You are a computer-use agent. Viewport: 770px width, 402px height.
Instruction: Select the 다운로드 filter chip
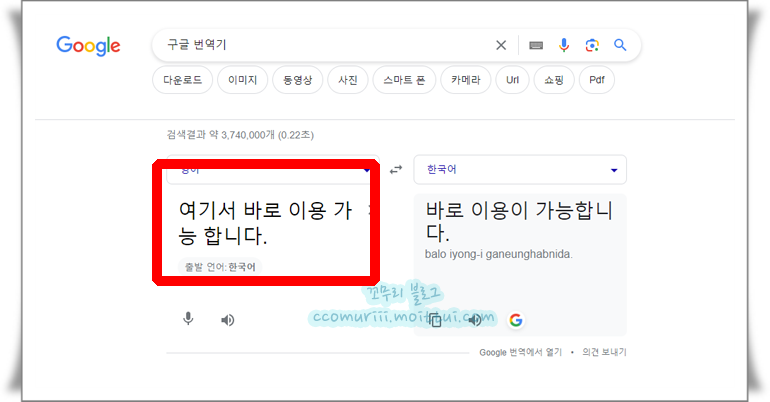click(183, 80)
